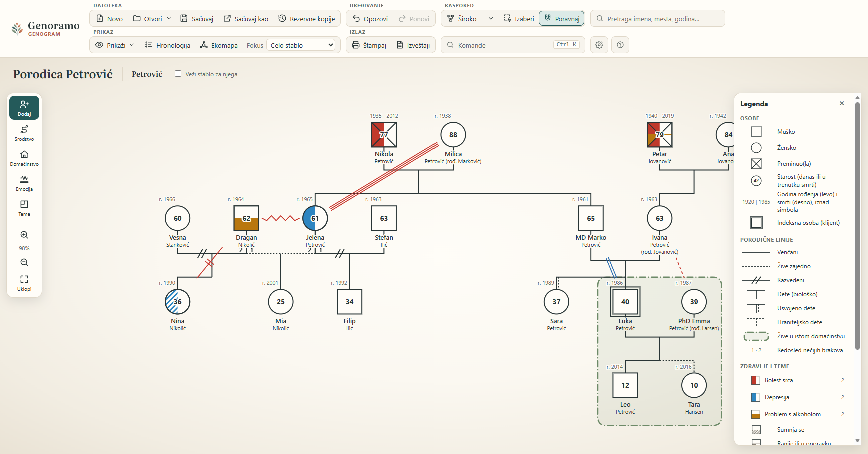Open the Ekomapa view
This screenshot has height=454, width=868.
click(x=219, y=45)
